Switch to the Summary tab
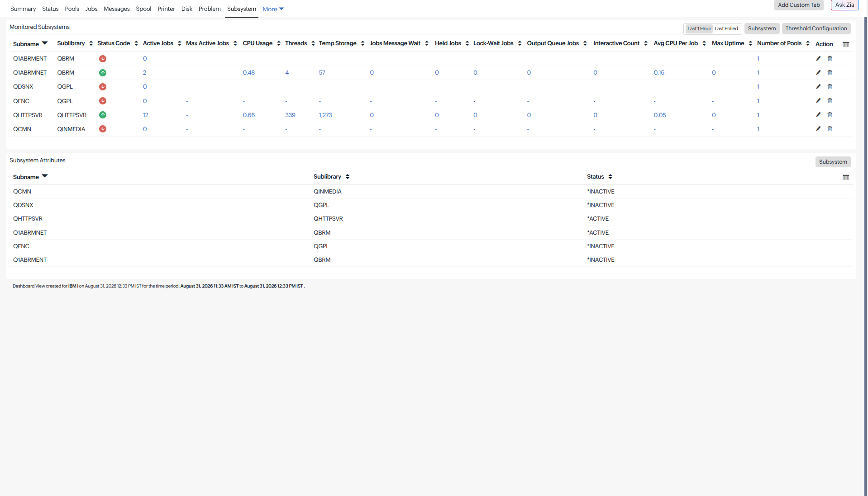This screenshot has width=868, height=496. click(23, 9)
